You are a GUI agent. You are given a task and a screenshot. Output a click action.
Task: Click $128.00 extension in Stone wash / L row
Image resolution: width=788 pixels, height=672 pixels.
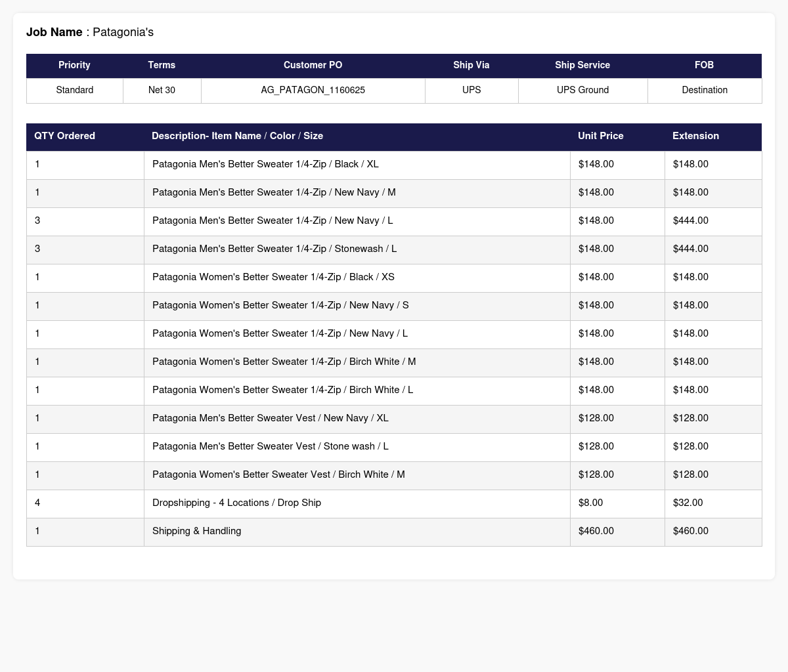pos(691,447)
